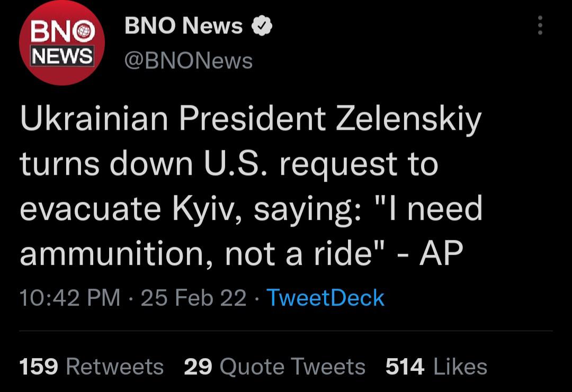Click the word "evacuate" in the tweet
The height and width of the screenshot is (392, 572).
point(91,209)
